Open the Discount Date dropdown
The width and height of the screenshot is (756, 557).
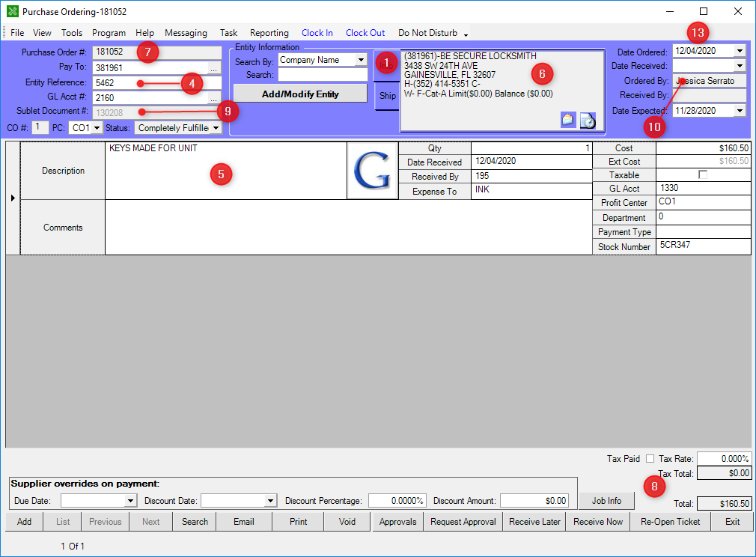point(270,501)
